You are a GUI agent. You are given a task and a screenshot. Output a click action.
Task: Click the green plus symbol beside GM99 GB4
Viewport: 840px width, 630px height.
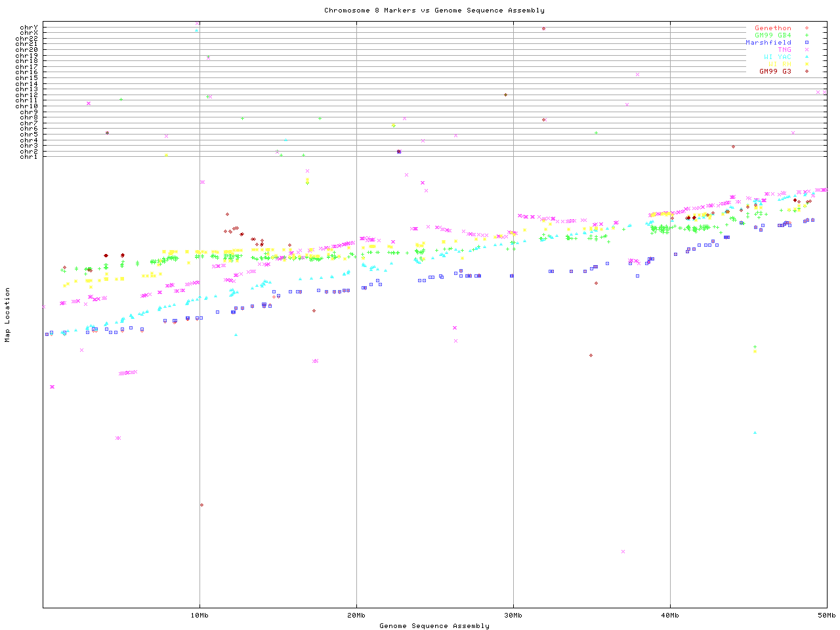[807, 35]
